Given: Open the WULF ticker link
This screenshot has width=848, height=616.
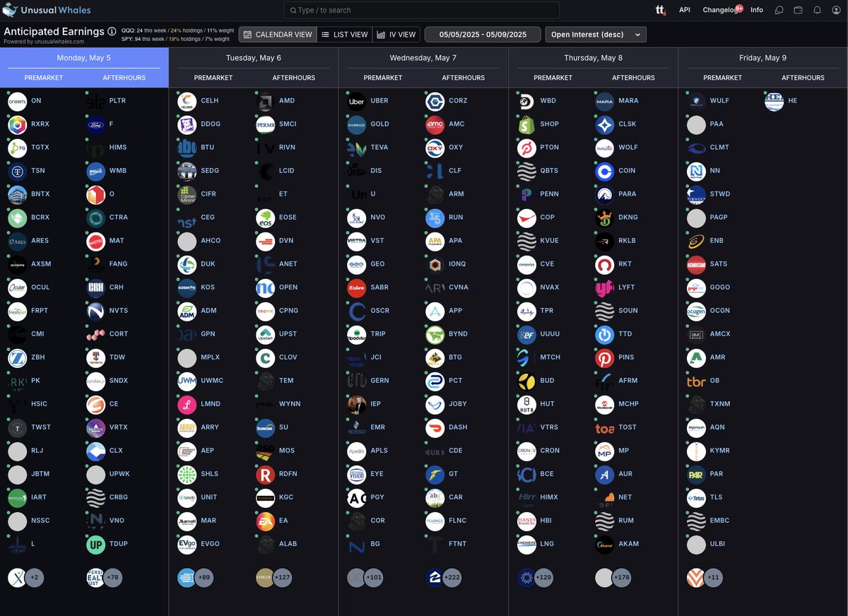Looking at the screenshot, I should click(719, 101).
